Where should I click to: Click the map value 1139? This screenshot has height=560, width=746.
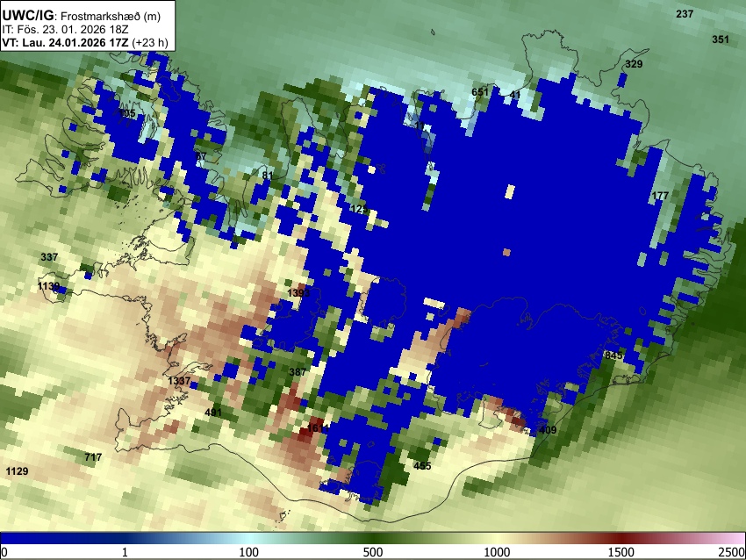tap(49, 286)
